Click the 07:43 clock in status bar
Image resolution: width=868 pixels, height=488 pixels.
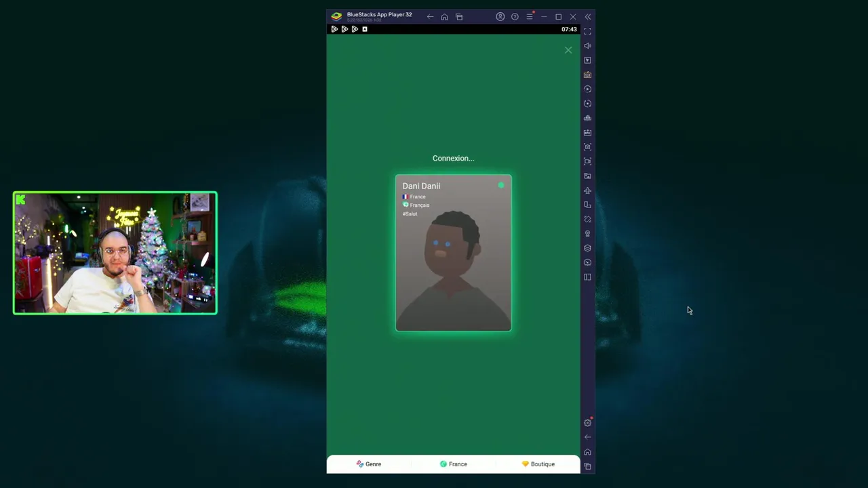tap(569, 29)
